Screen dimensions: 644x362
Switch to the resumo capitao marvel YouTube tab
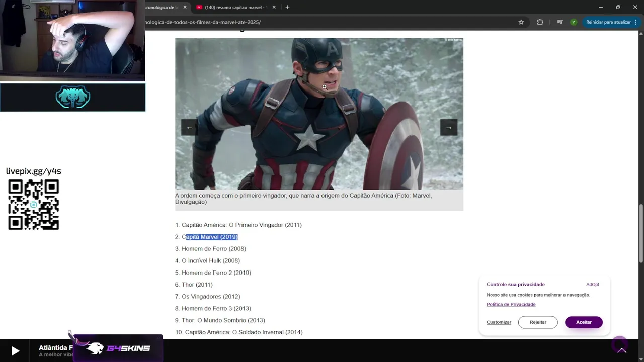pyautogui.click(x=234, y=7)
